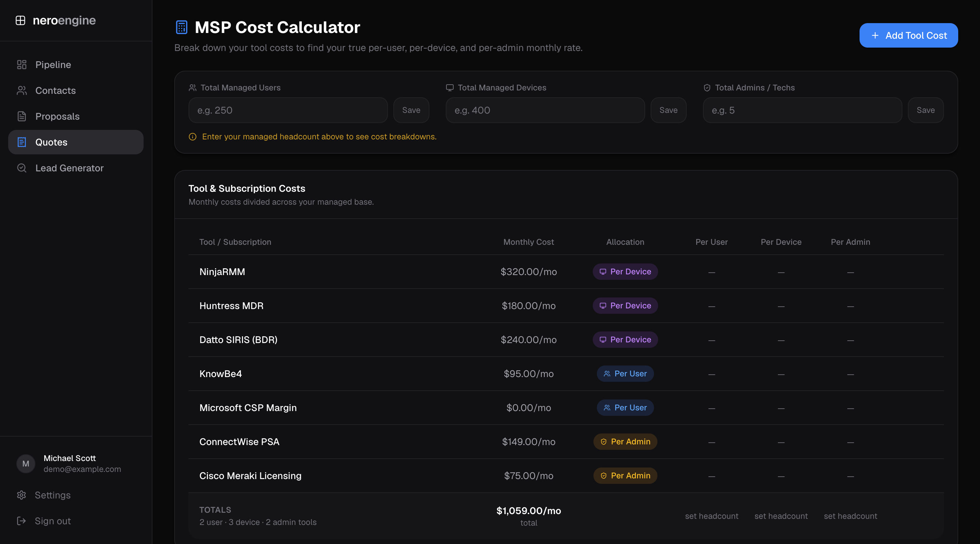Image resolution: width=980 pixels, height=544 pixels.
Task: Click the Total Managed Devices monitor icon
Action: (450, 88)
